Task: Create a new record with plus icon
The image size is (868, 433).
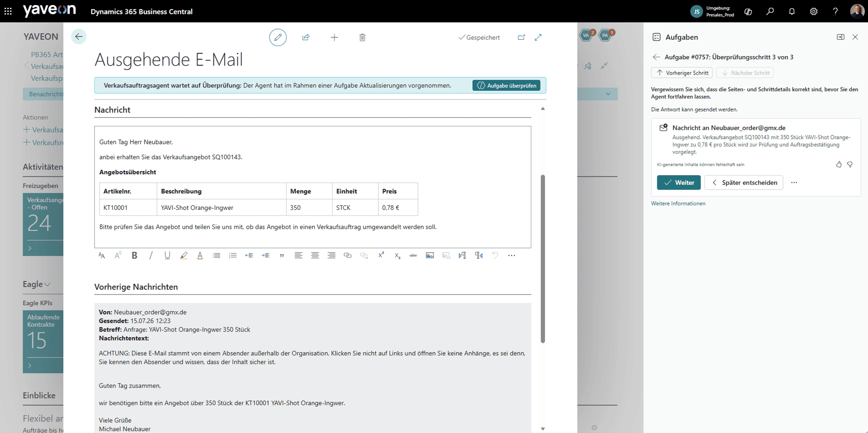Action: pos(335,38)
